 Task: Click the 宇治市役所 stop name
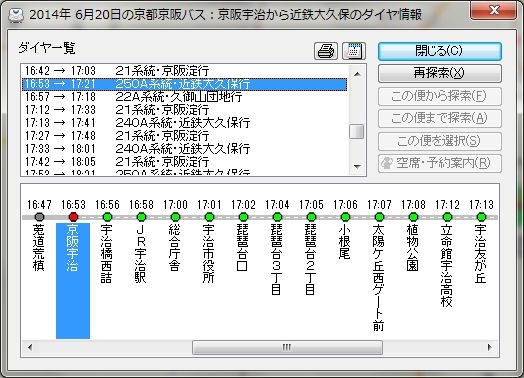click(x=209, y=254)
